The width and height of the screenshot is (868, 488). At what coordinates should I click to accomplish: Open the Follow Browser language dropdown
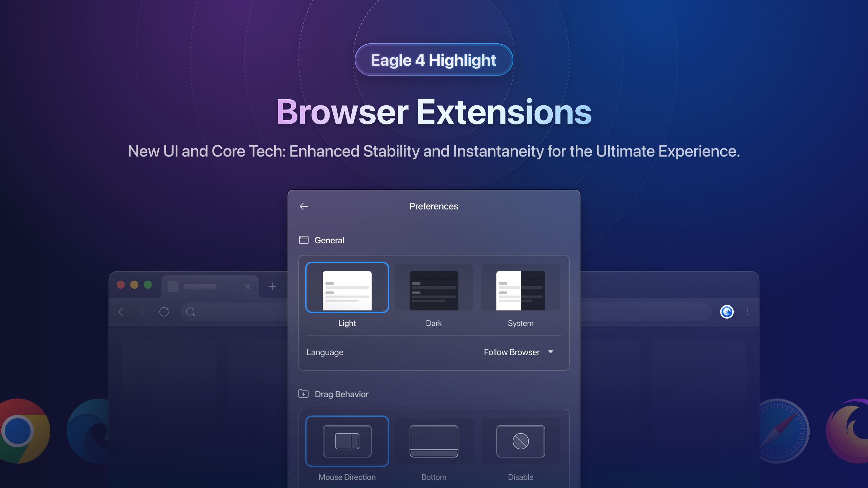point(512,352)
